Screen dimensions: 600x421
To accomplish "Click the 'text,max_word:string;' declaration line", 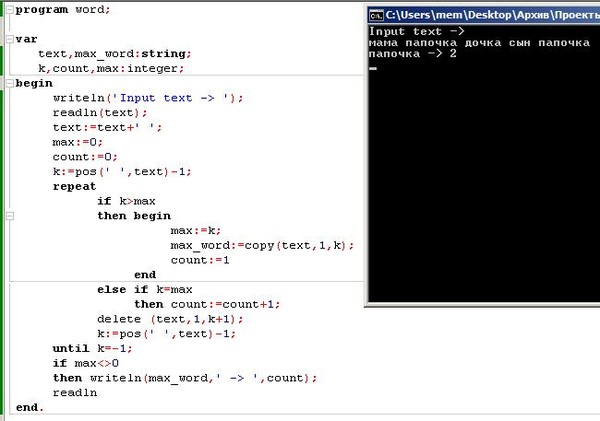I will (x=114, y=53).
